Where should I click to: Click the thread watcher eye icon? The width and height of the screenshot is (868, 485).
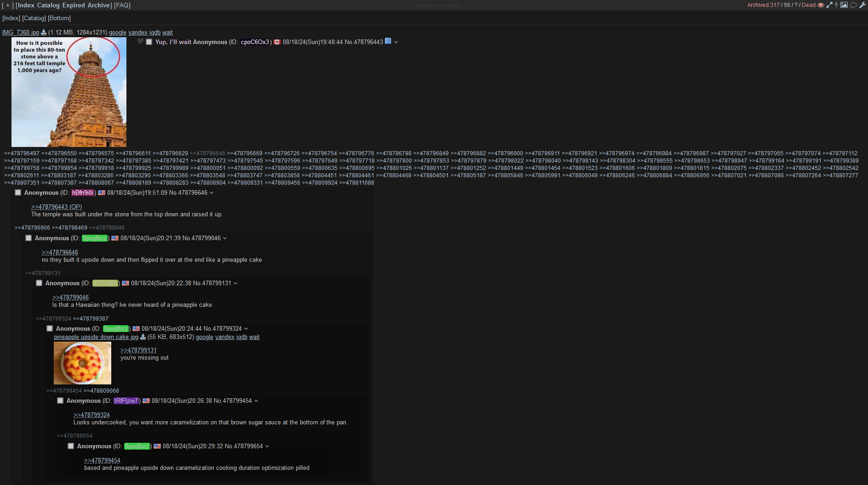point(821,5)
